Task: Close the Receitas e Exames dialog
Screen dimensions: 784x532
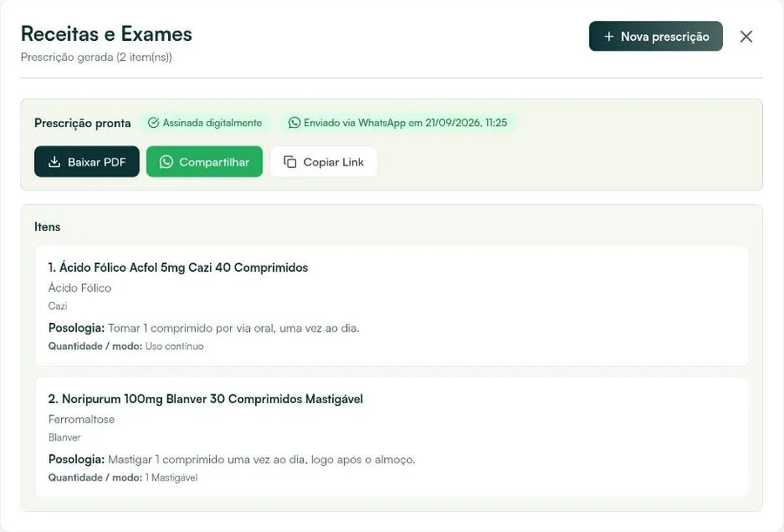Action: pyautogui.click(x=746, y=37)
